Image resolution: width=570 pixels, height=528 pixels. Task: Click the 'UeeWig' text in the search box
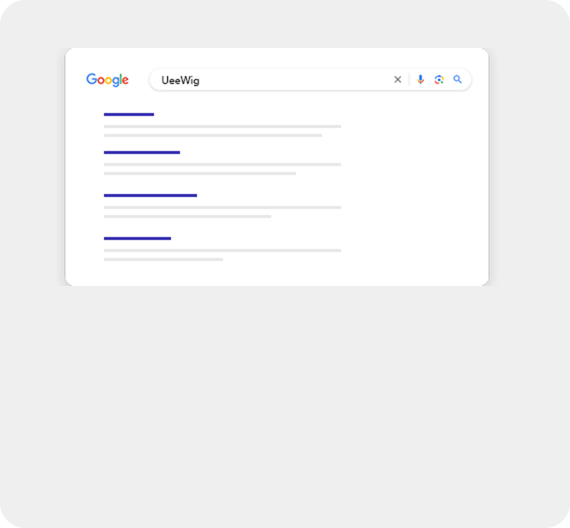tap(180, 80)
